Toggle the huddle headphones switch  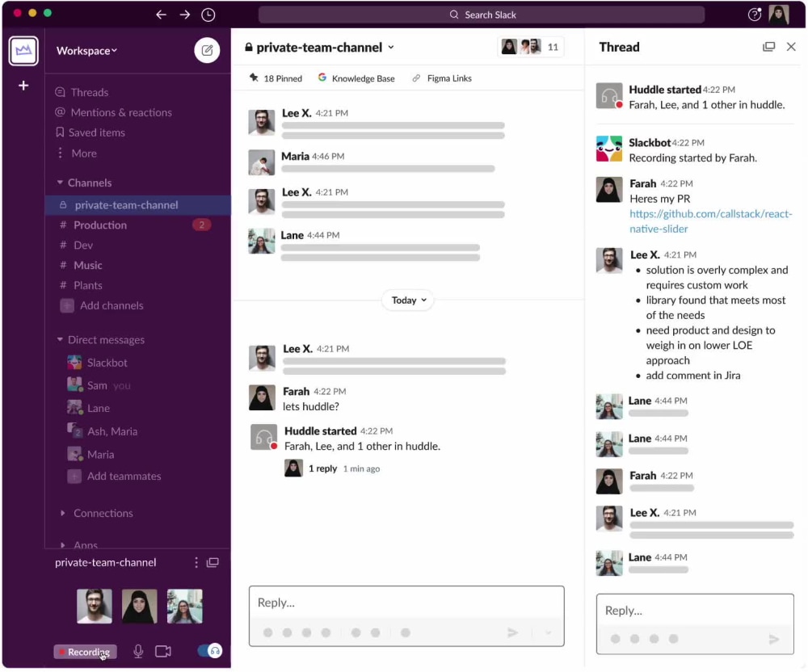pos(209,651)
